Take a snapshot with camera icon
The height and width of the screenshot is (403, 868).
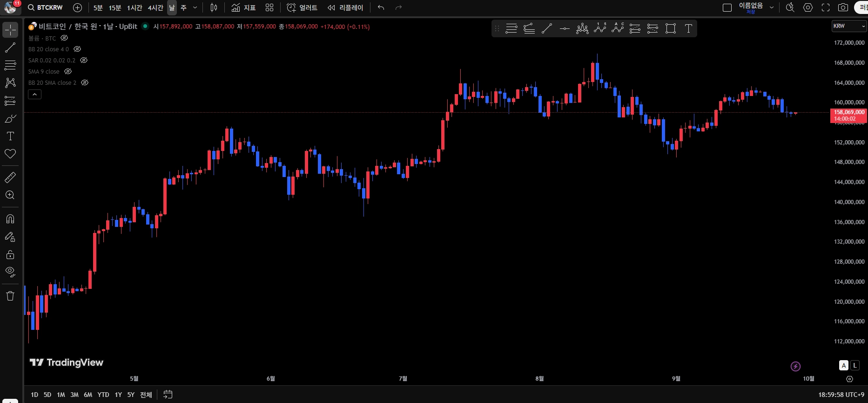click(843, 7)
